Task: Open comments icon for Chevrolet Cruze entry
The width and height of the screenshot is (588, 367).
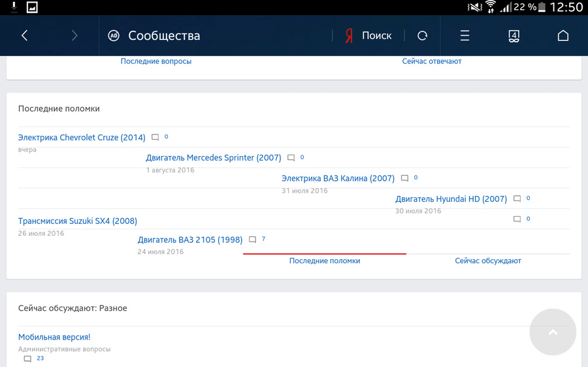Action: tap(155, 137)
